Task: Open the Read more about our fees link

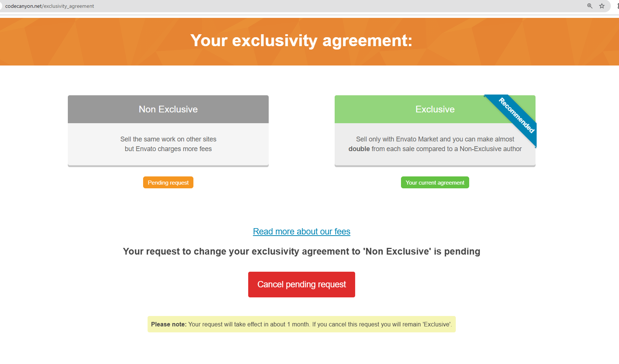Action: pos(301,232)
